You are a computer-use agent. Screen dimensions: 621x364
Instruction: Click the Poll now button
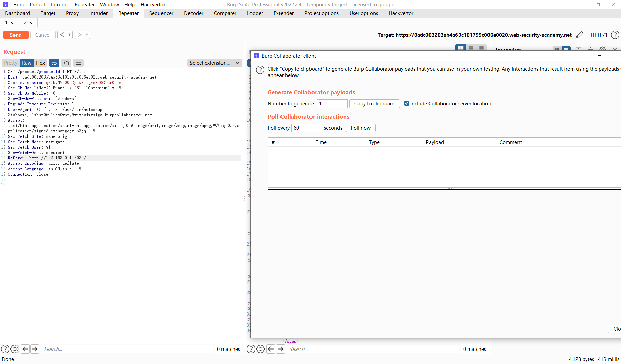click(360, 128)
